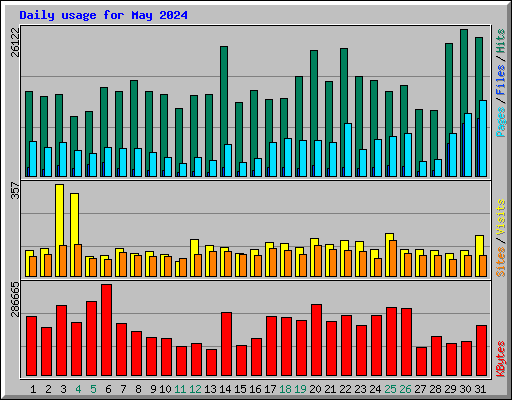
Task: Click the yellow 'Visits' legend label
Action: [500, 218]
